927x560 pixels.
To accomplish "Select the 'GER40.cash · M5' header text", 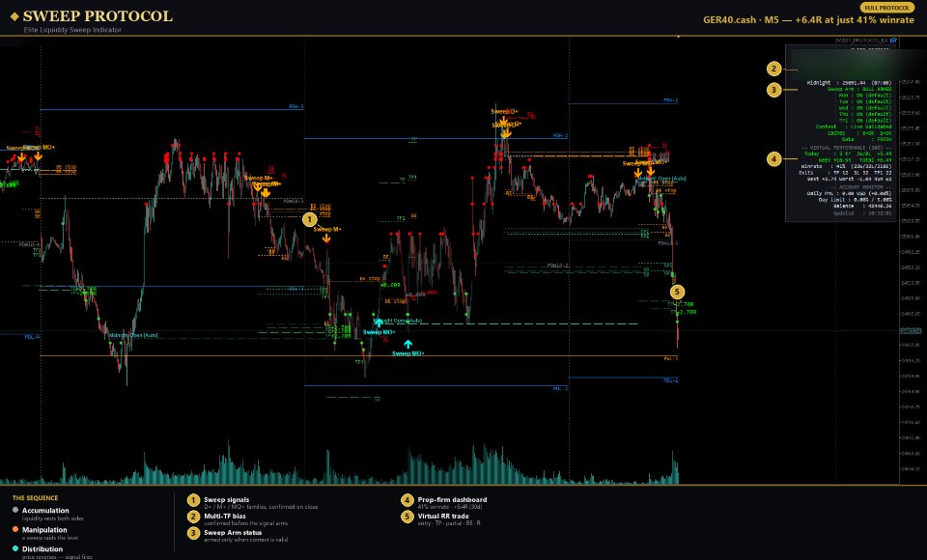I will point(741,19).
